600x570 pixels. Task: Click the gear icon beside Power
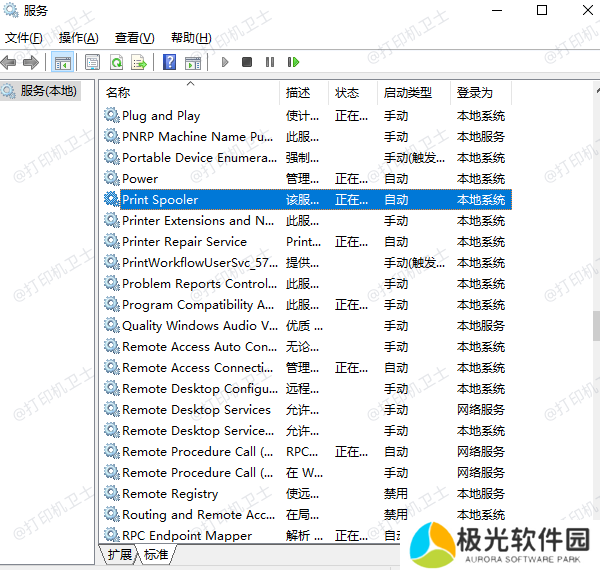[112, 178]
